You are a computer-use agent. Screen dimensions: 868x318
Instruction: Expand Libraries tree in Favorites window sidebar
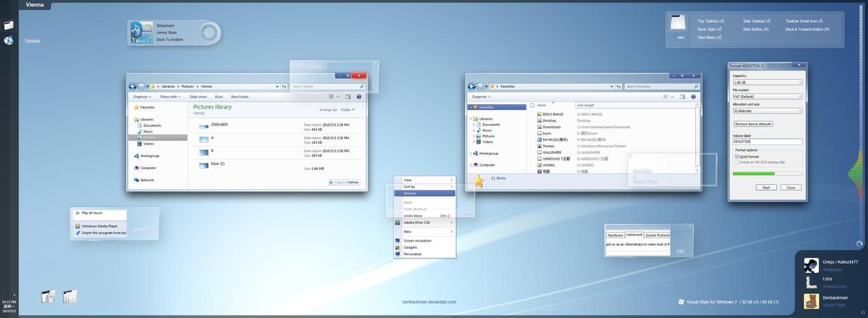tap(471, 119)
